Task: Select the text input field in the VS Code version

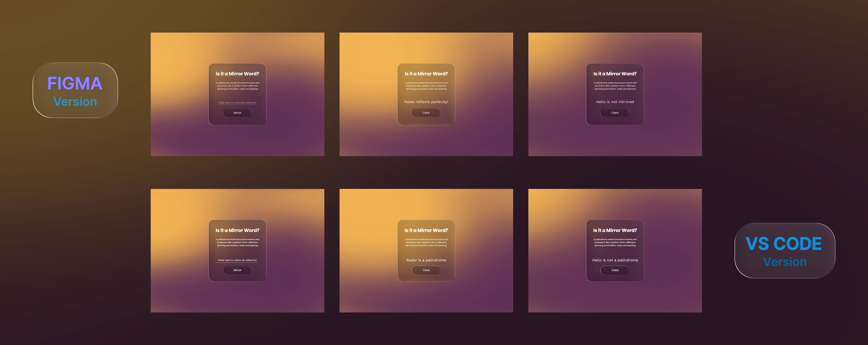Action: tap(237, 260)
